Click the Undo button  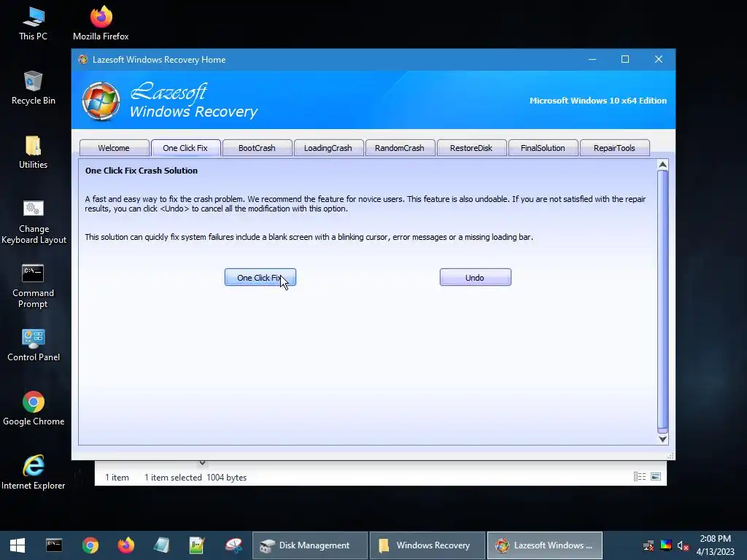point(475,278)
